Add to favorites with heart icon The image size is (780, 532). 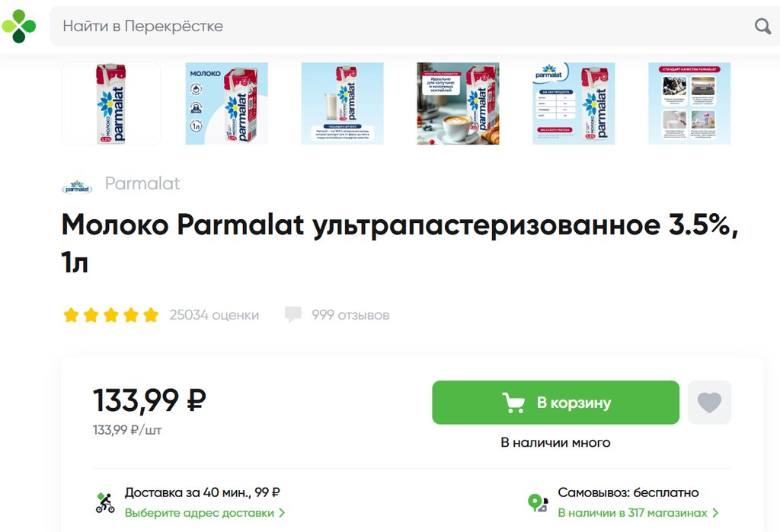click(x=709, y=403)
